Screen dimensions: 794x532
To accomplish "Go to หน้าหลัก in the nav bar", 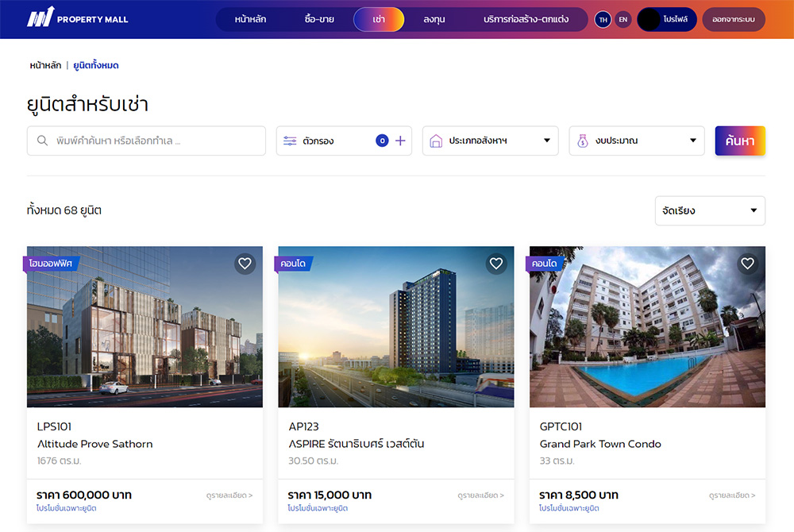I will coord(250,19).
